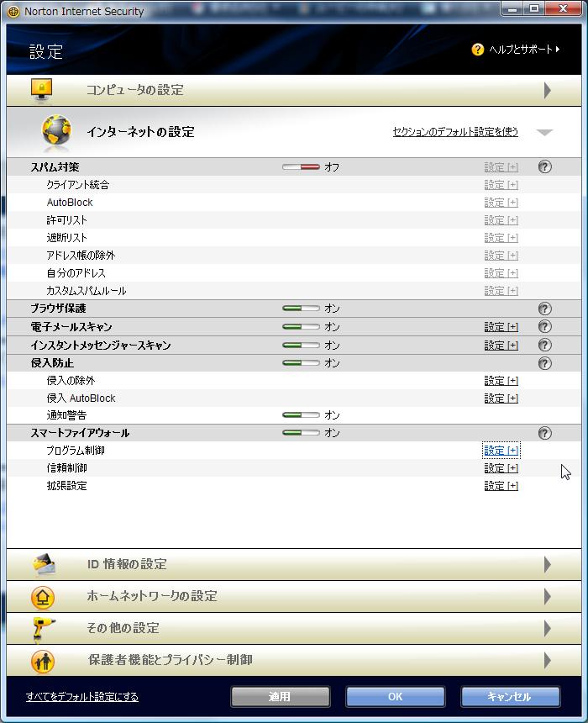Expand ID 情報の設定 section arrow

[547, 564]
